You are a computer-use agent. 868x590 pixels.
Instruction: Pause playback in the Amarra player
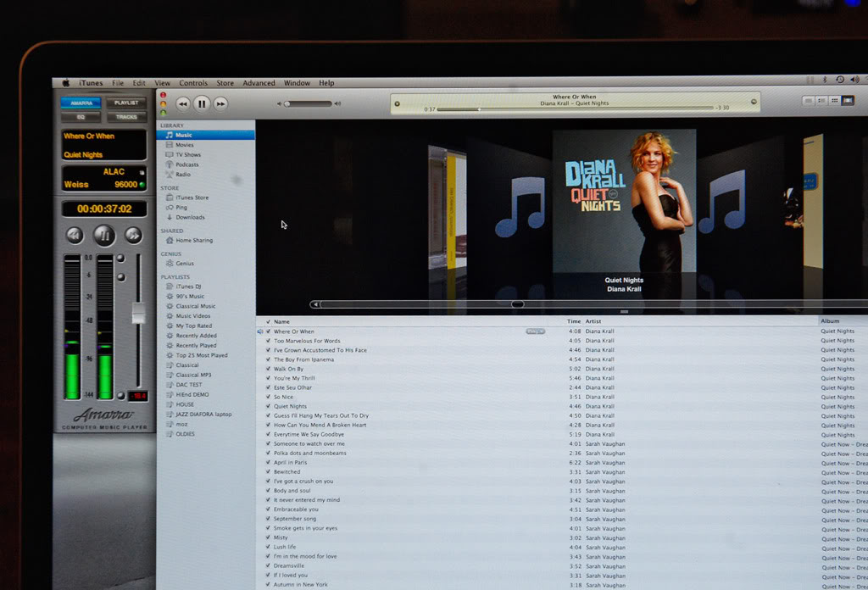click(104, 235)
